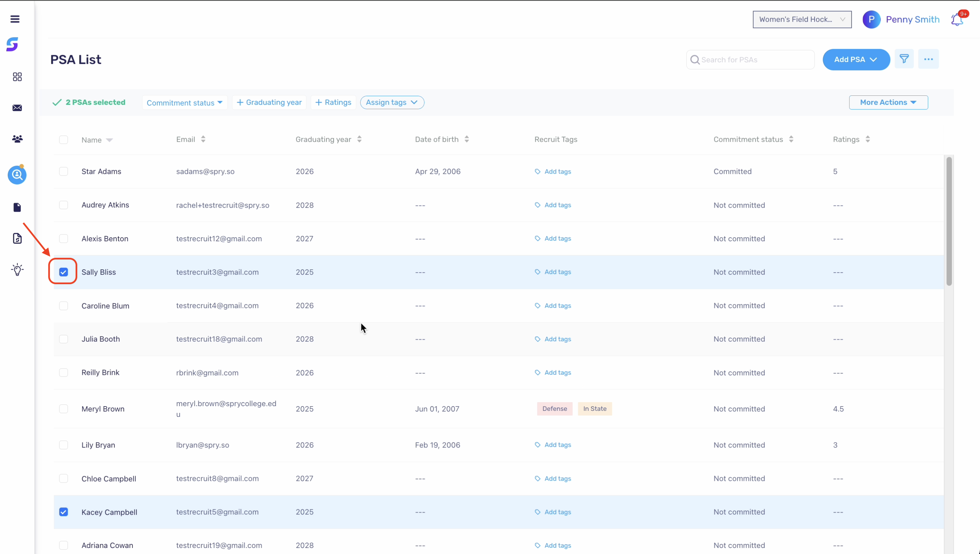The image size is (980, 554).
Task: Open the team people icon in sidebar
Action: click(x=17, y=139)
